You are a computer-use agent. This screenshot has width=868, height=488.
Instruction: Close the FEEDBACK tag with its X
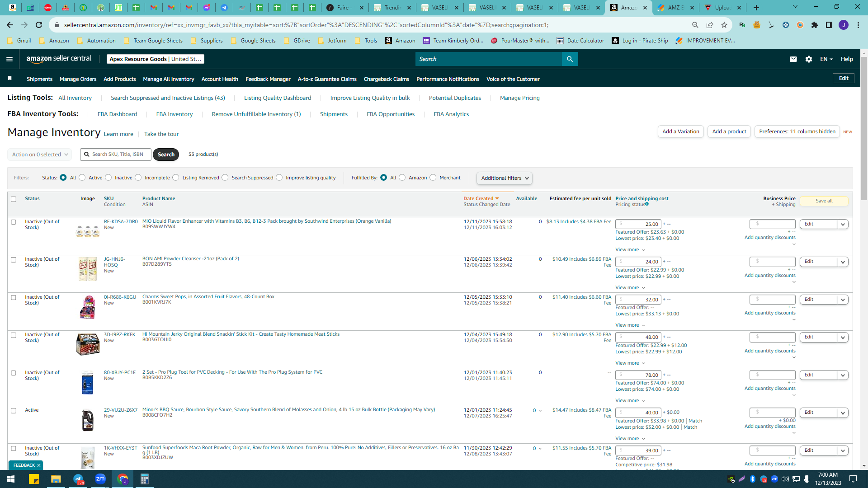[x=39, y=465]
